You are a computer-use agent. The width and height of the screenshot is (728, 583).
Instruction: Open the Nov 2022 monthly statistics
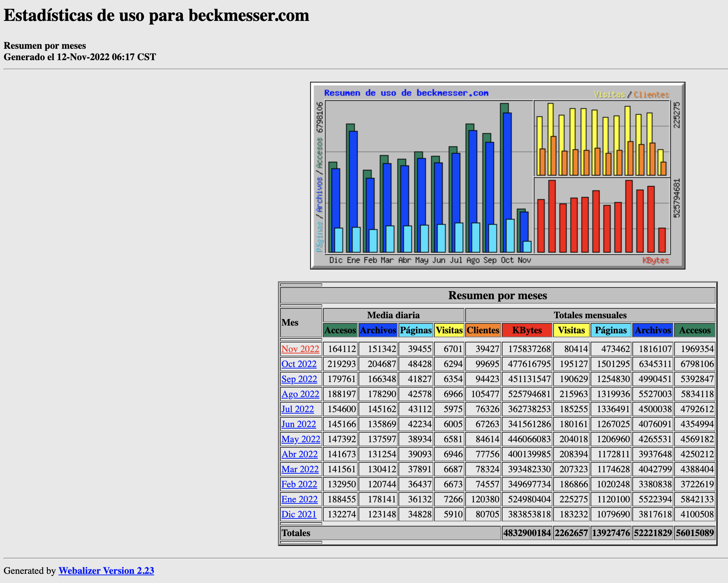[x=300, y=349]
